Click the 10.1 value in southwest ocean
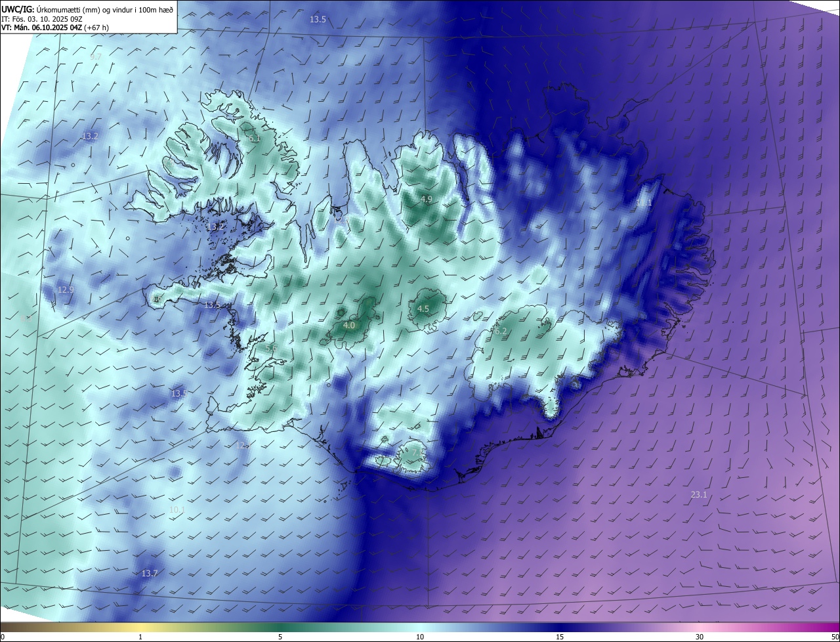The height and width of the screenshot is (642, 840). tap(177, 510)
